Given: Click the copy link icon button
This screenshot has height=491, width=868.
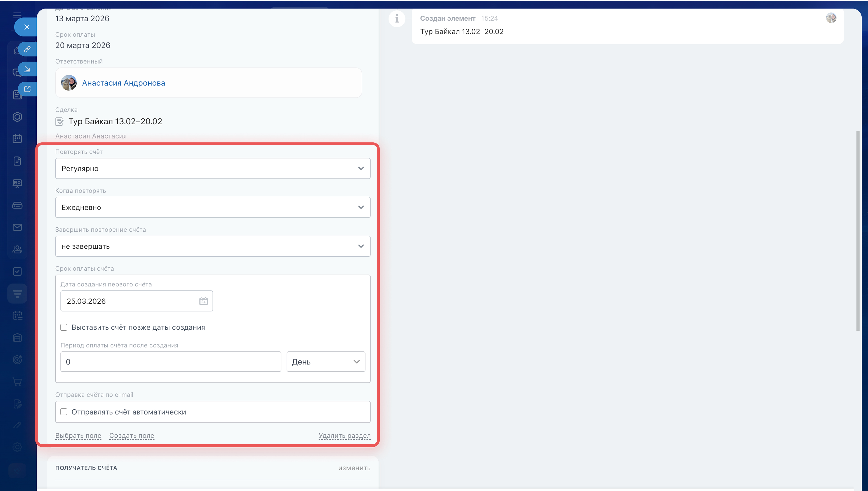Looking at the screenshot, I should click(27, 49).
